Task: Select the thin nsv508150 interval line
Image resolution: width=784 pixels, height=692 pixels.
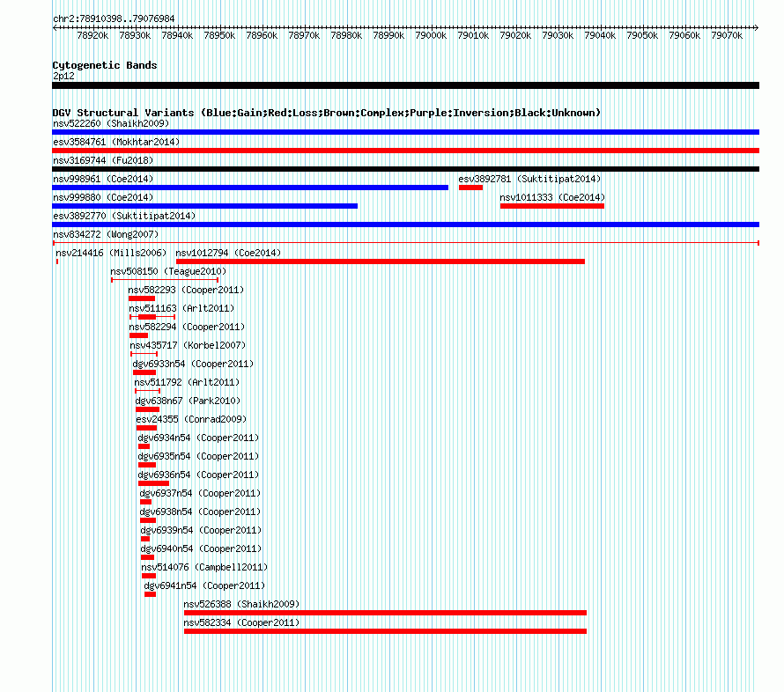Action: coord(165,280)
